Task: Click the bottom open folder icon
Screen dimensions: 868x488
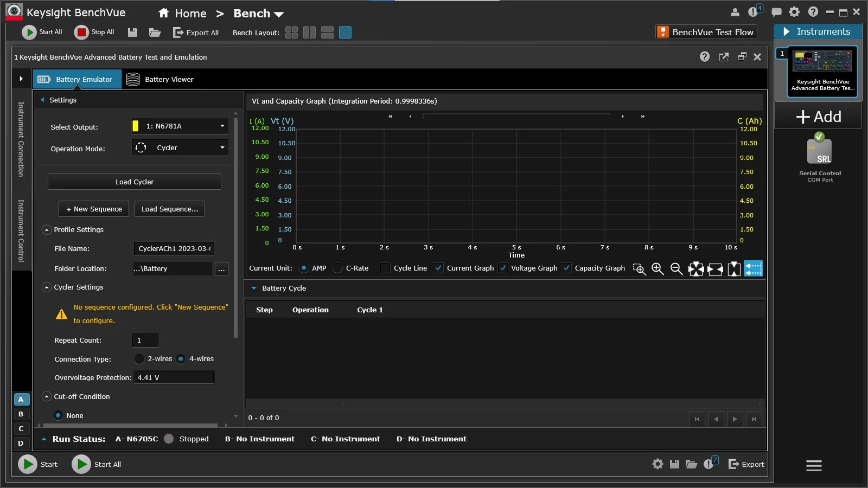Action: [691, 464]
